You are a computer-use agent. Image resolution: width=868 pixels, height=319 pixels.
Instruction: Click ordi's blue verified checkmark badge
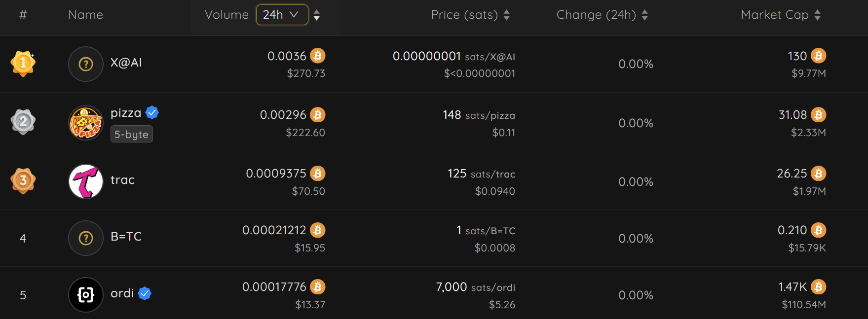point(145,293)
